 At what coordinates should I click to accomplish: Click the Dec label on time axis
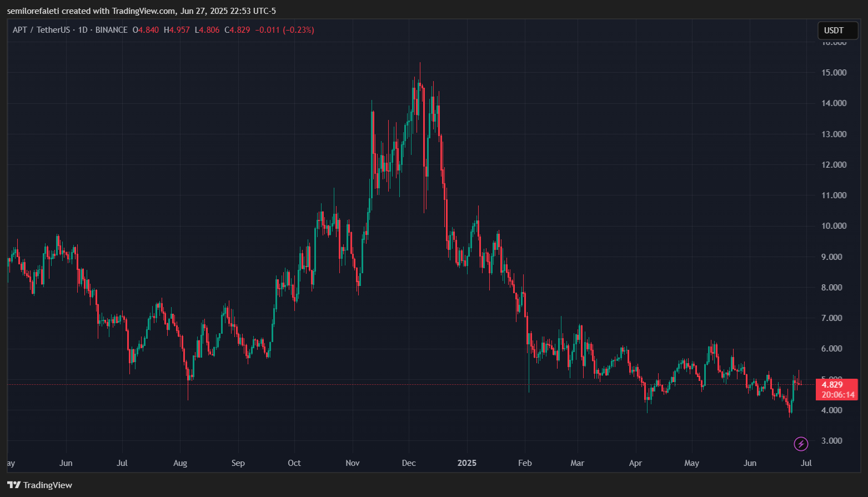[409, 463]
